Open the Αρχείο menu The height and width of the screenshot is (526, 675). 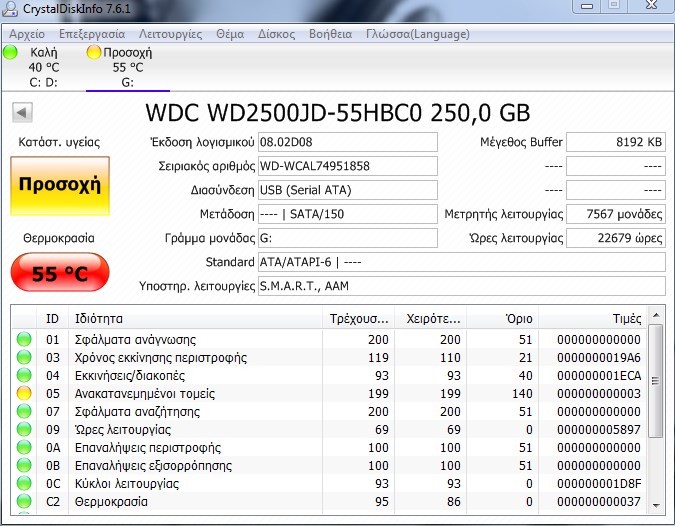27,34
